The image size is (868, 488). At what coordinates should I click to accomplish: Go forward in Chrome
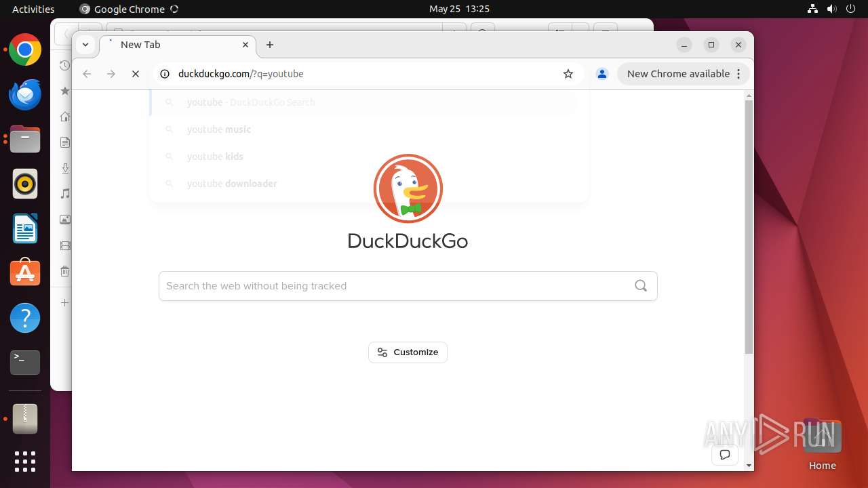(111, 74)
